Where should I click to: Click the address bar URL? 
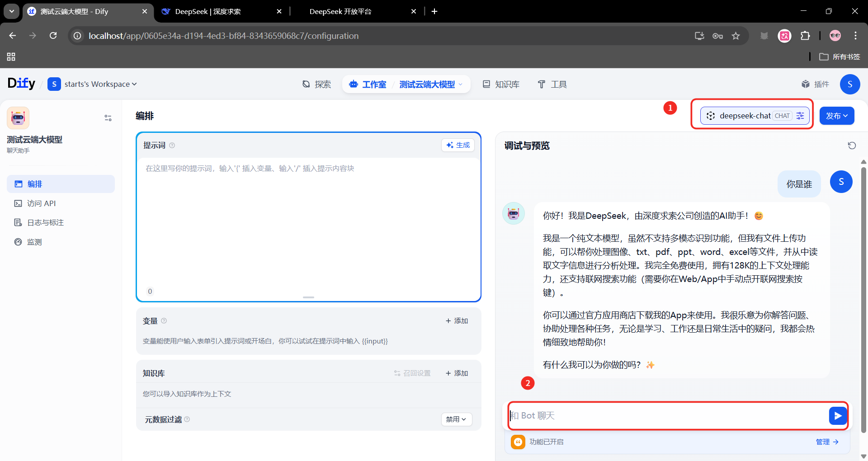(x=223, y=36)
